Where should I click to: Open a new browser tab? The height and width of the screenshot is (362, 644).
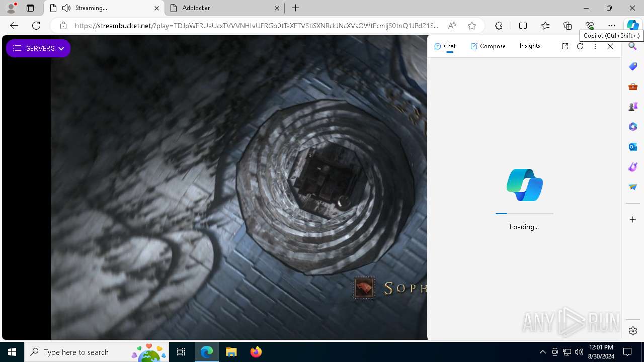point(296,8)
